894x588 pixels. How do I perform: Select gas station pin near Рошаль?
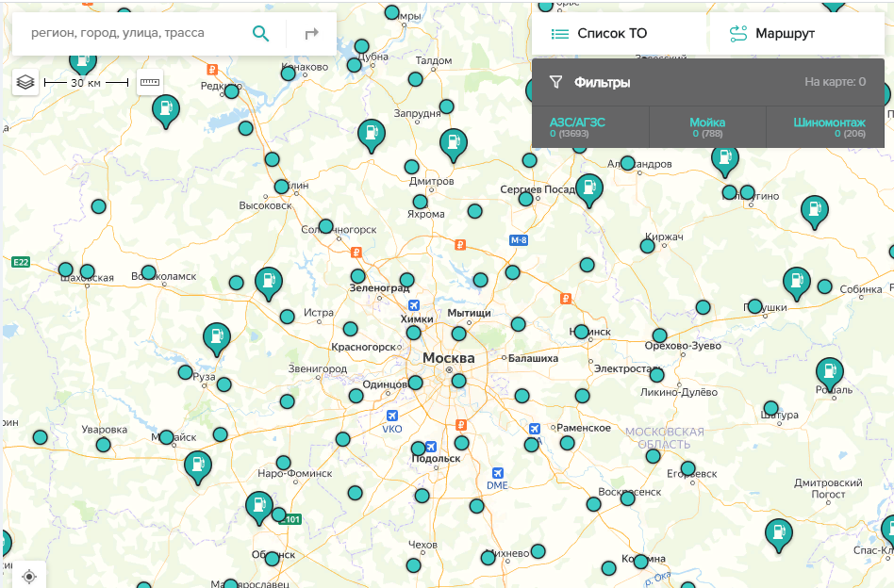(x=829, y=373)
